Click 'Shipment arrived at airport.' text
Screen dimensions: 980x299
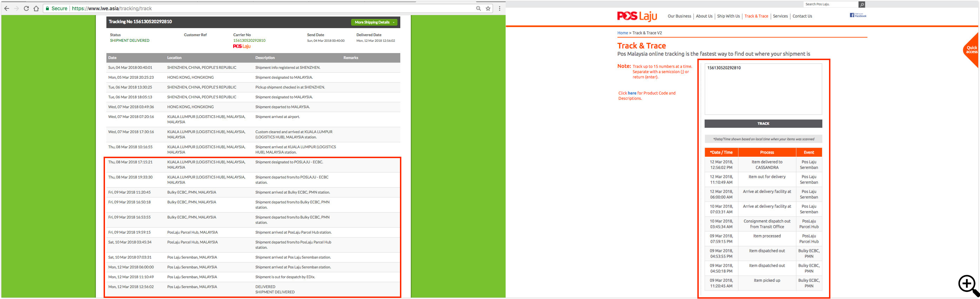277,117
